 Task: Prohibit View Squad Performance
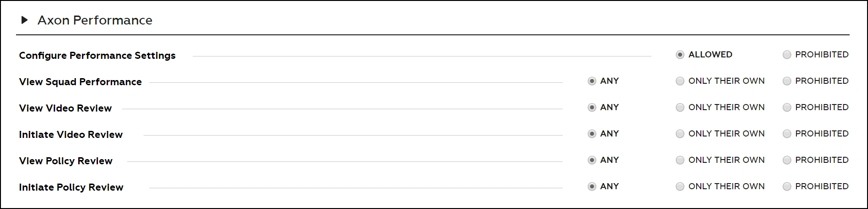(787, 81)
